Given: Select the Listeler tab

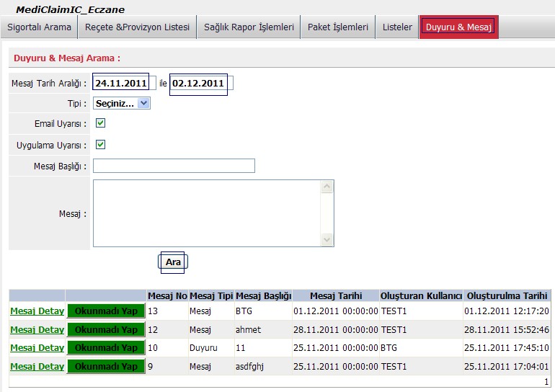Looking at the screenshot, I should pyautogui.click(x=397, y=27).
